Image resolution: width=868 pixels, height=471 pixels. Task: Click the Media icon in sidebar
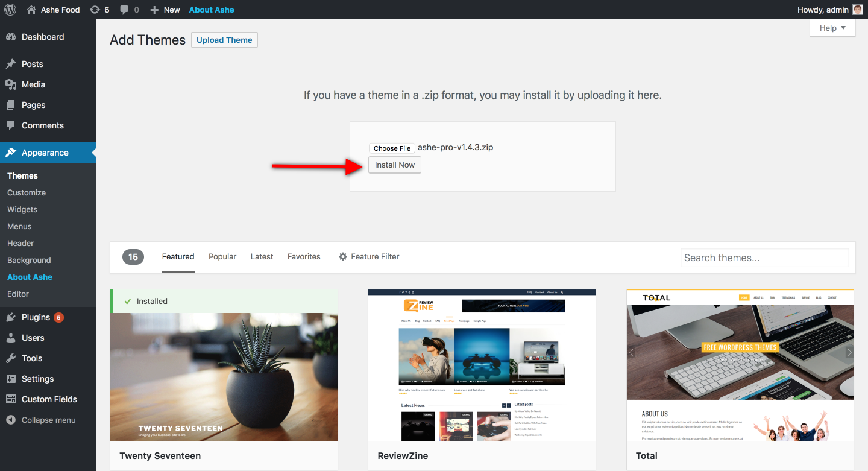click(x=11, y=84)
